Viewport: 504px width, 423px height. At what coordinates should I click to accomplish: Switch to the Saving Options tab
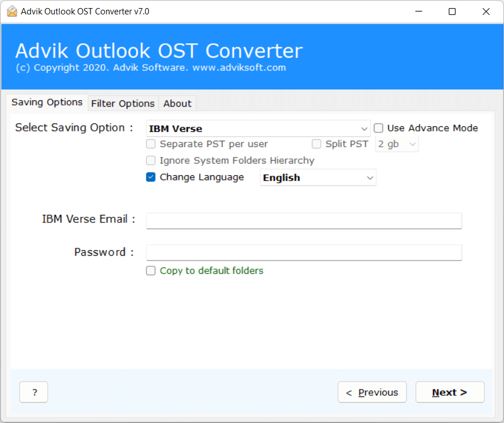coord(47,102)
